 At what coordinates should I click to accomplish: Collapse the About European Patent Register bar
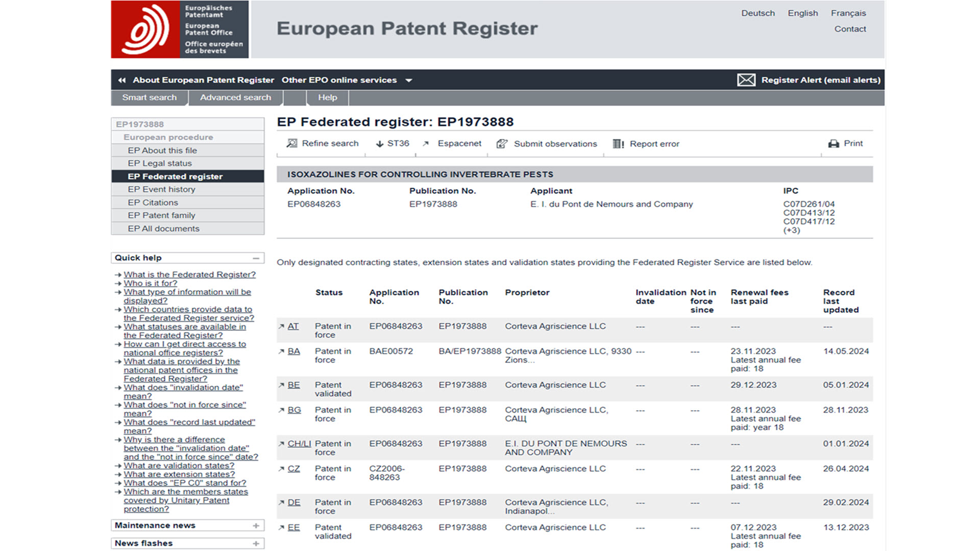tap(122, 80)
